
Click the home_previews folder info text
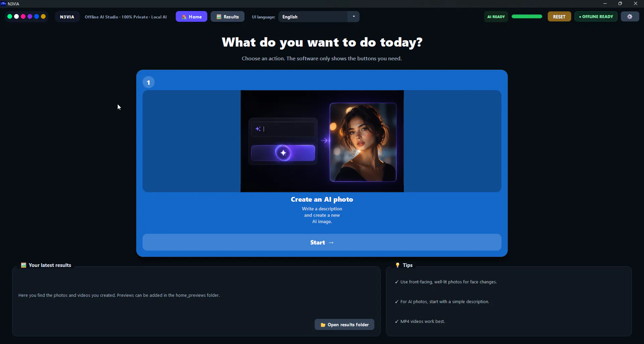coord(119,295)
